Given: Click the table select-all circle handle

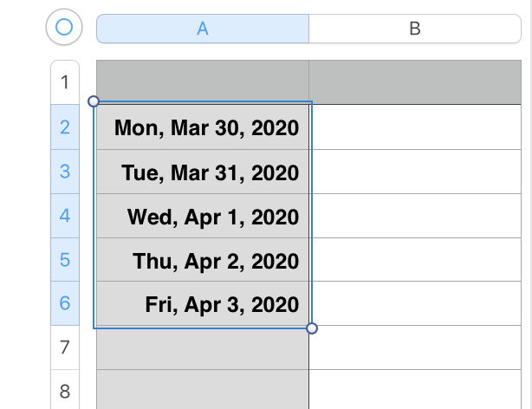Looking at the screenshot, I should [63, 28].
